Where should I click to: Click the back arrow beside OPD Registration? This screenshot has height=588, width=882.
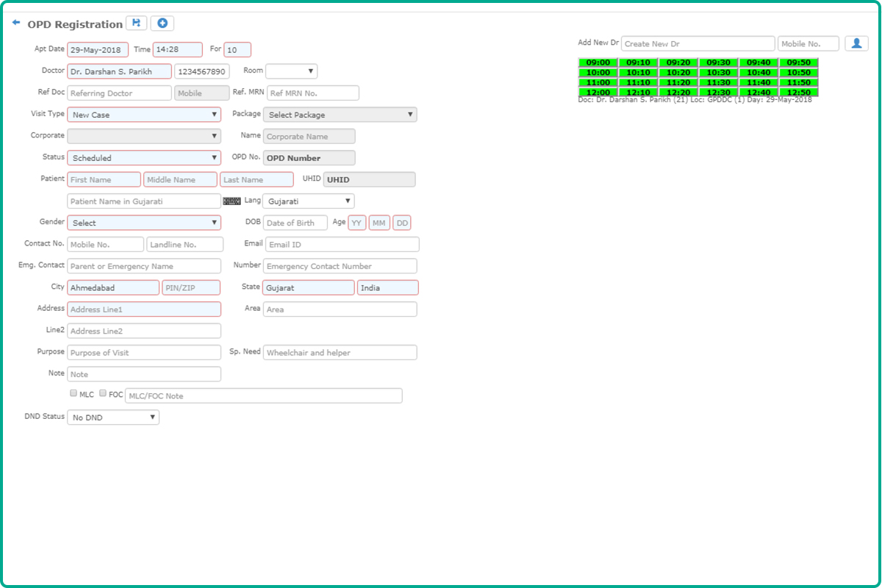pyautogui.click(x=16, y=23)
